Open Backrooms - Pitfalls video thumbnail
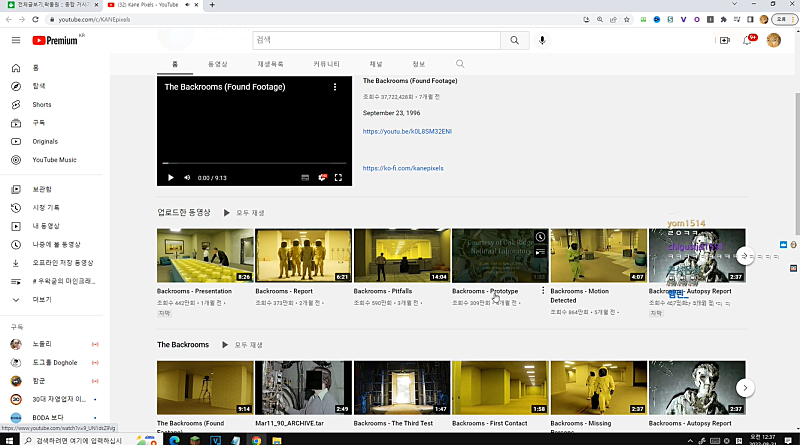 (402, 255)
